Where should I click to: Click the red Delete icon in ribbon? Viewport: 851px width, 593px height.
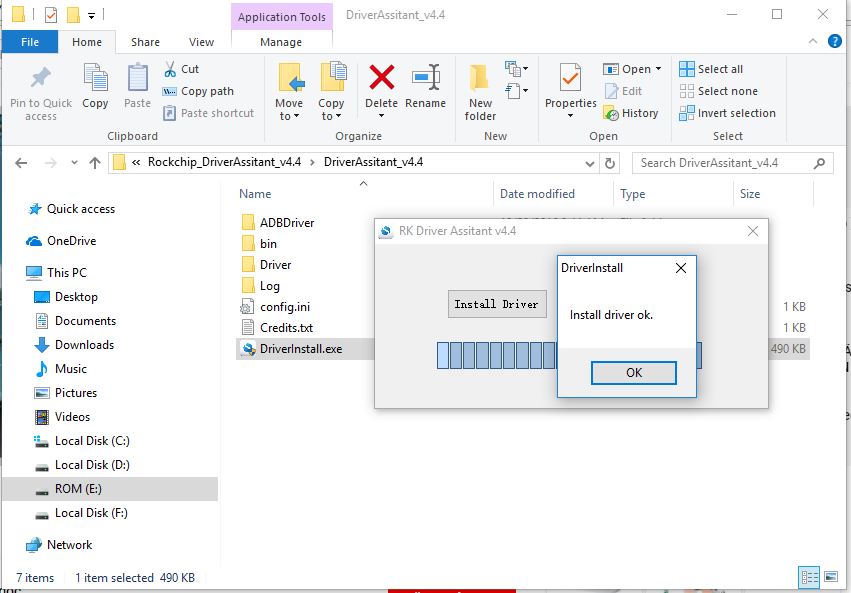click(381, 79)
